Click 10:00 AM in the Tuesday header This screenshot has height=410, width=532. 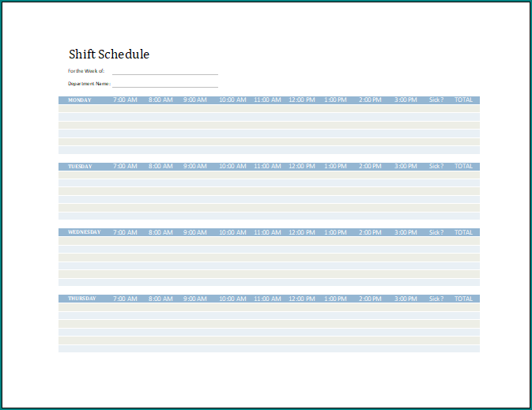(232, 166)
